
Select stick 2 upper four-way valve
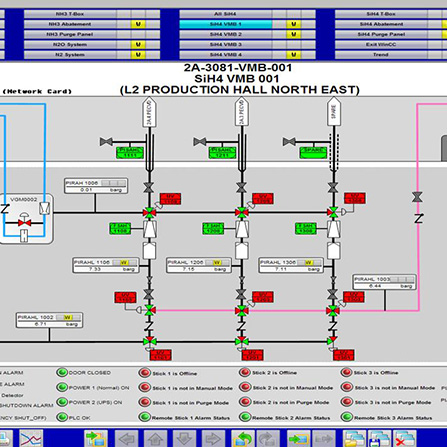pos(241,212)
